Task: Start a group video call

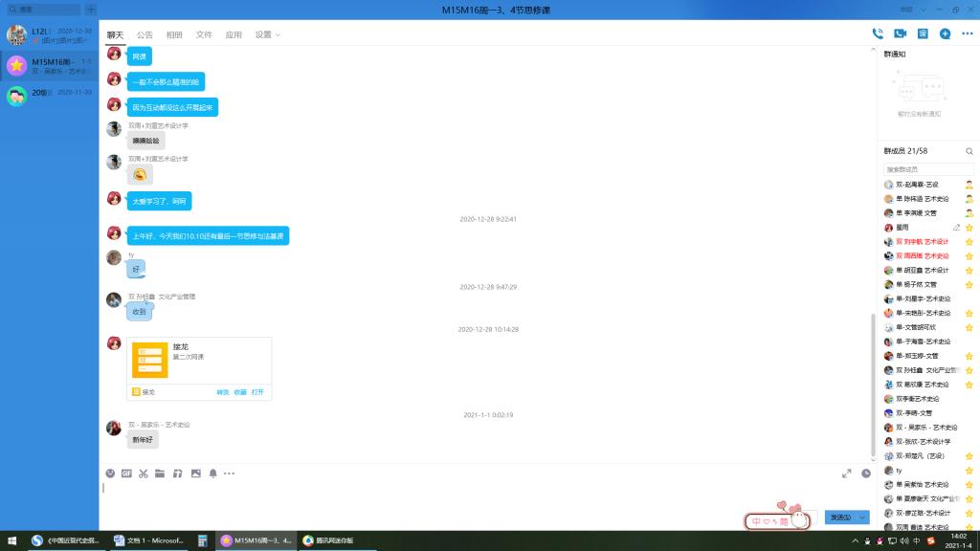Action: click(x=900, y=33)
